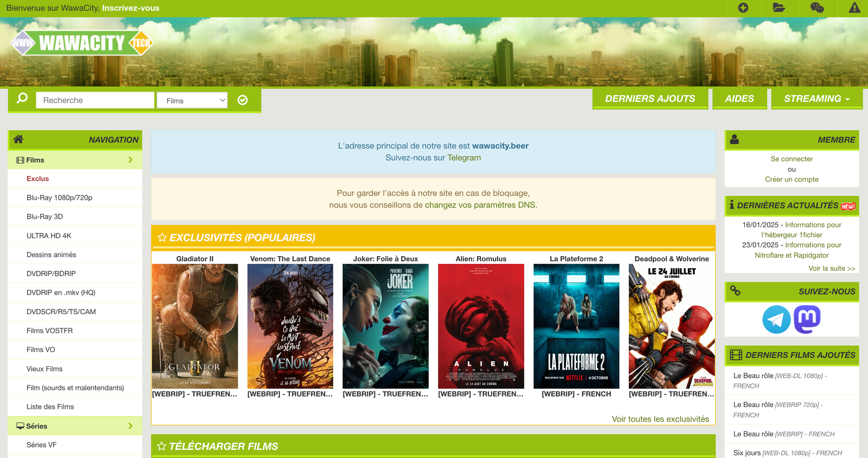Submit search with the checkmark circle icon
Image resolution: width=868 pixels, height=458 pixels.
pos(242,100)
